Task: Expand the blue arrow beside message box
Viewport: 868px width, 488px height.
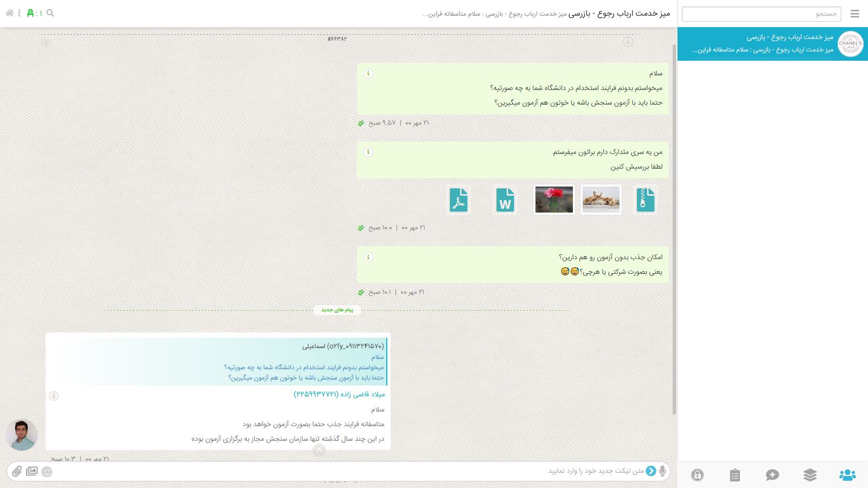Action: (x=651, y=471)
